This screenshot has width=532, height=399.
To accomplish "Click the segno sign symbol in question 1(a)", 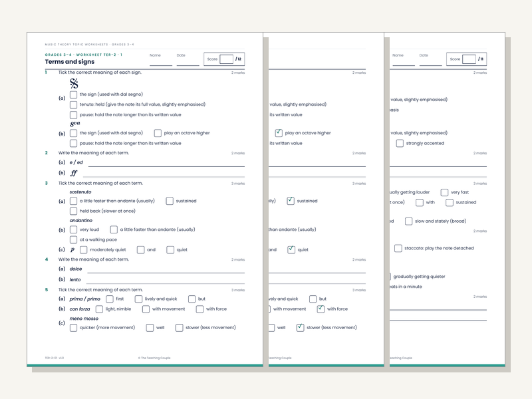I will pos(74,83).
